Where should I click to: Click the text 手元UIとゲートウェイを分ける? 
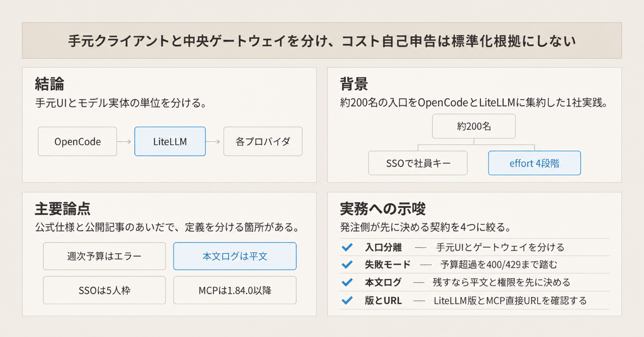click(x=501, y=247)
